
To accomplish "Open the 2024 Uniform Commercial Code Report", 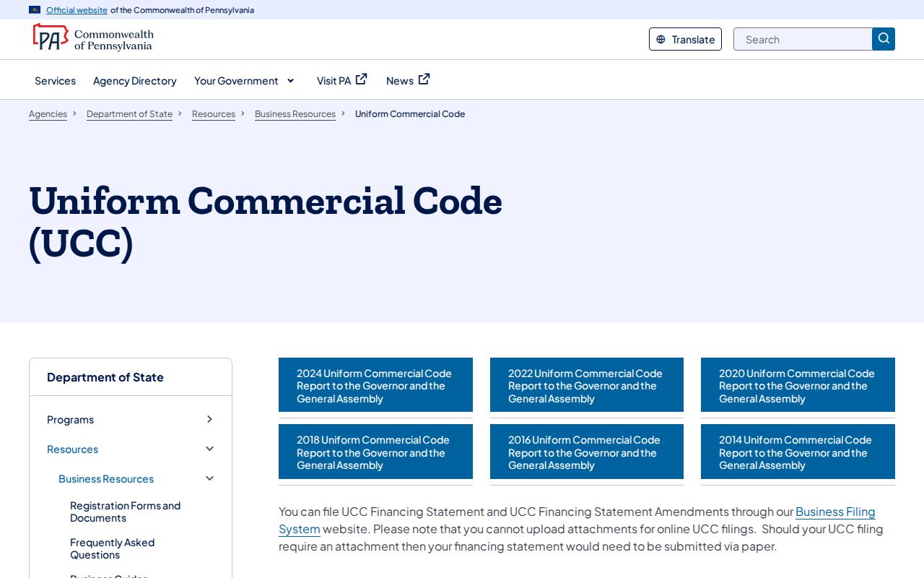I will pos(375,385).
